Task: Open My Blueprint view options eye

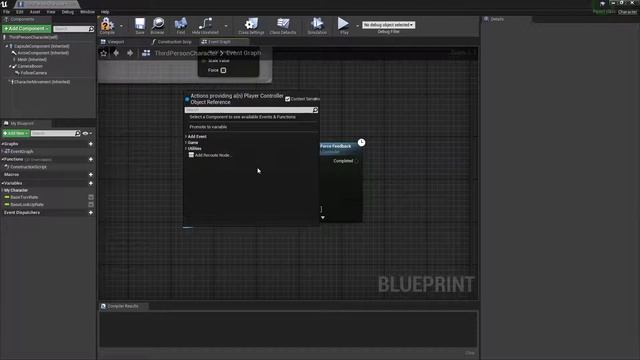Action: (x=86, y=133)
